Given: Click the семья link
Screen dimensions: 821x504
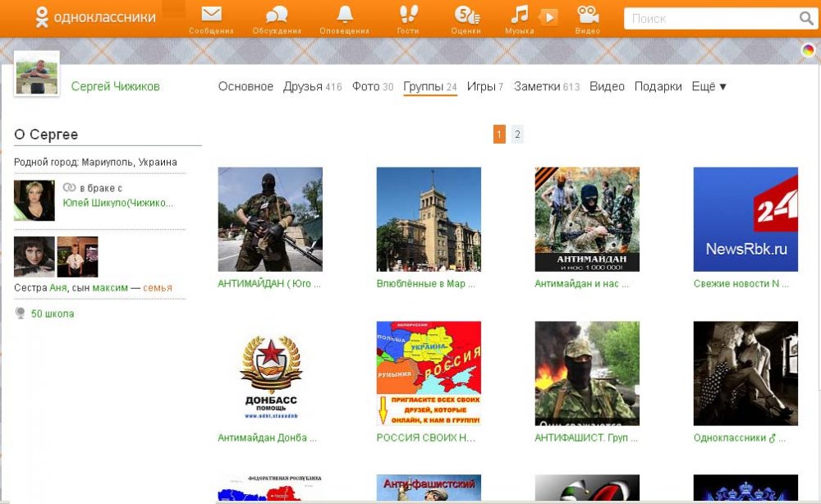Looking at the screenshot, I should pyautogui.click(x=158, y=288).
